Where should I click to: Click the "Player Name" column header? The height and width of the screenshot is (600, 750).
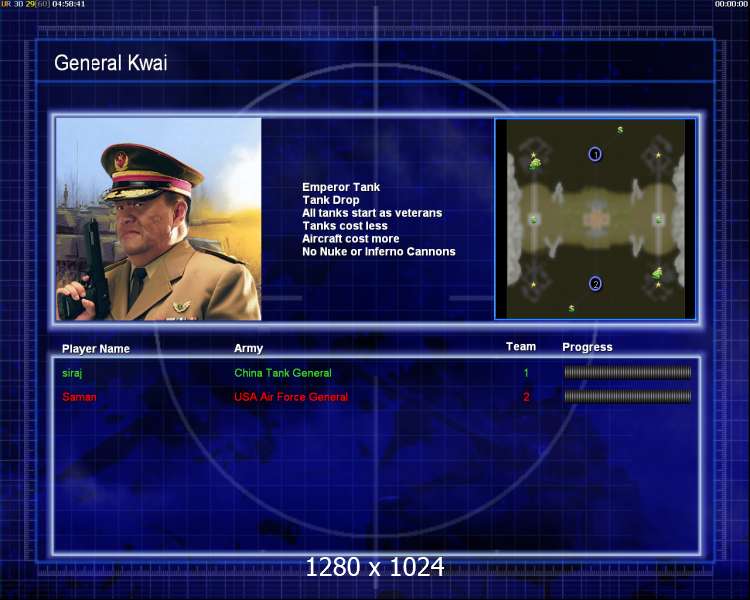click(96, 349)
